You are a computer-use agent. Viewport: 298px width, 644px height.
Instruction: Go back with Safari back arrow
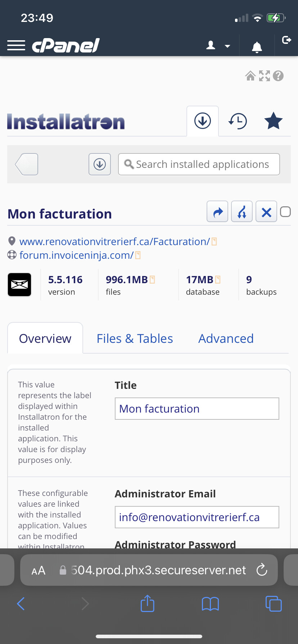pos(21,604)
